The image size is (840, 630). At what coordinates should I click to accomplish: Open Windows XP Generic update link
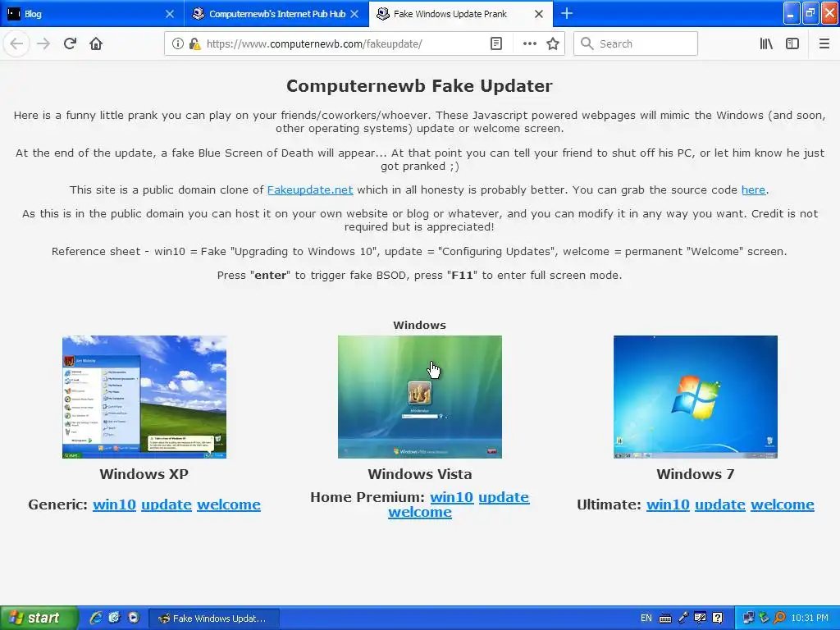(166, 504)
